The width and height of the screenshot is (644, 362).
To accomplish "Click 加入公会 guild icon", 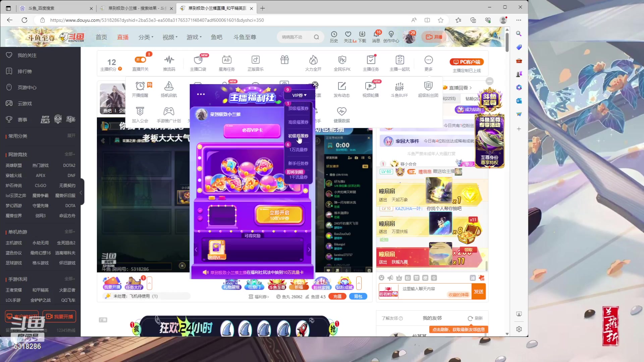I will (x=140, y=115).
